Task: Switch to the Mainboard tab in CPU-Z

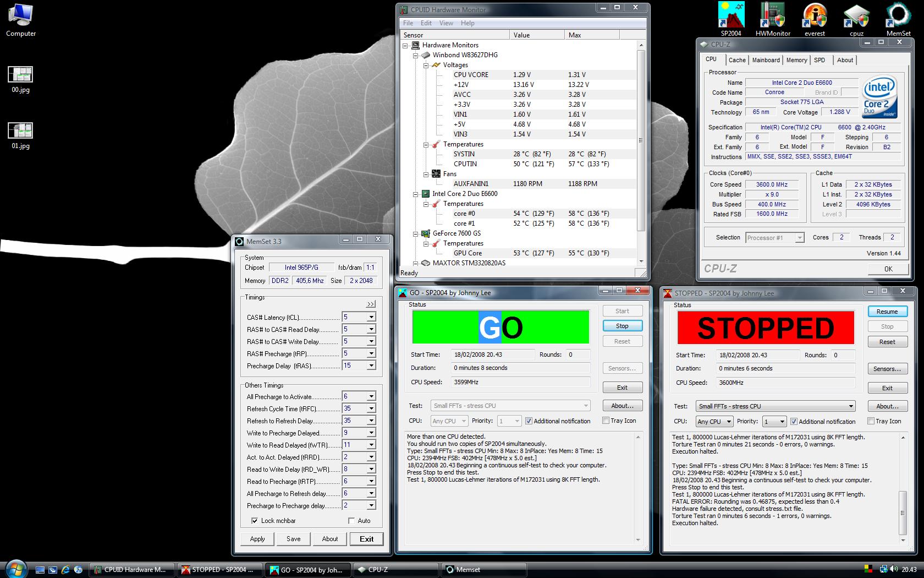Action: [x=766, y=60]
